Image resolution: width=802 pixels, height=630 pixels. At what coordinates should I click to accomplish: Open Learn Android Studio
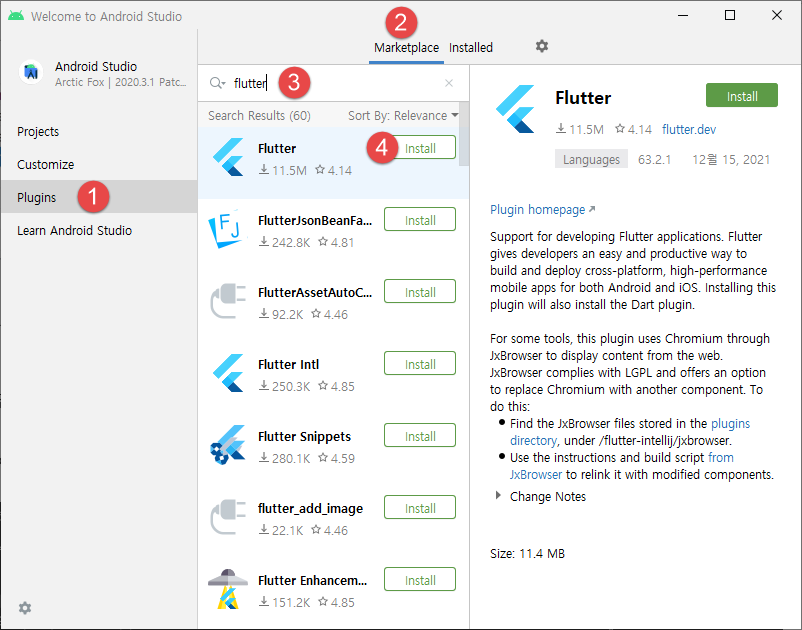click(74, 231)
